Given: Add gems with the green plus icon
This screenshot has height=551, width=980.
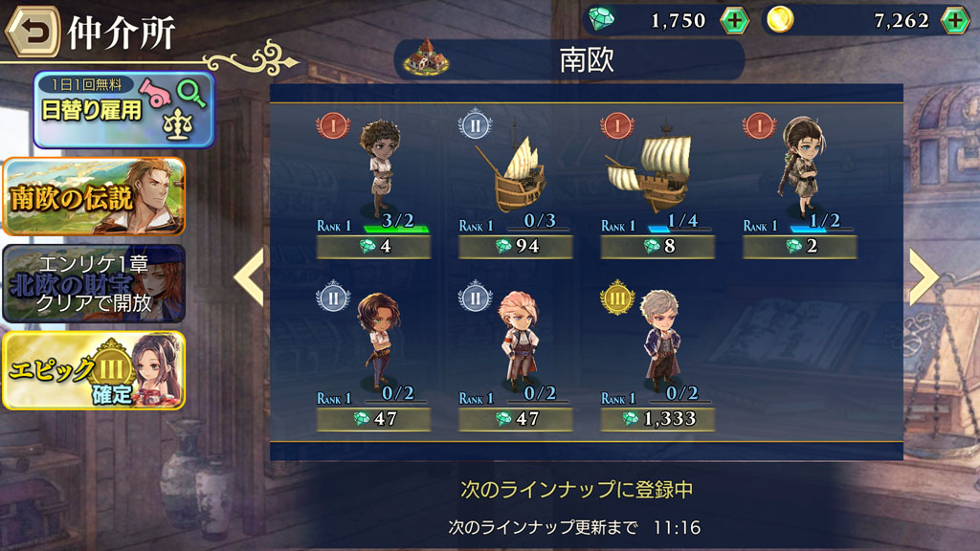Looking at the screenshot, I should 734,21.
